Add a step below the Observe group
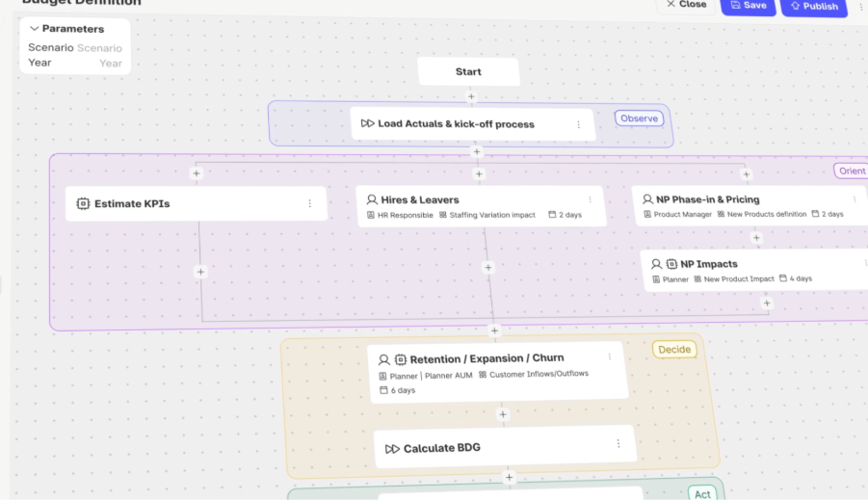The width and height of the screenshot is (868, 500). point(477,151)
